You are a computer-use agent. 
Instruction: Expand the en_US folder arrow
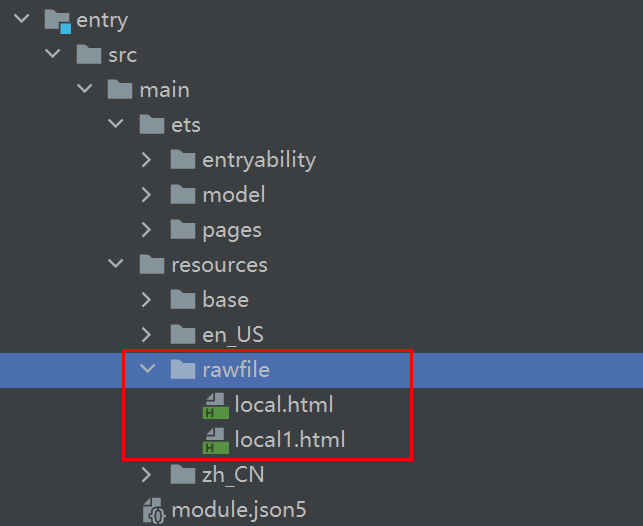click(147, 335)
